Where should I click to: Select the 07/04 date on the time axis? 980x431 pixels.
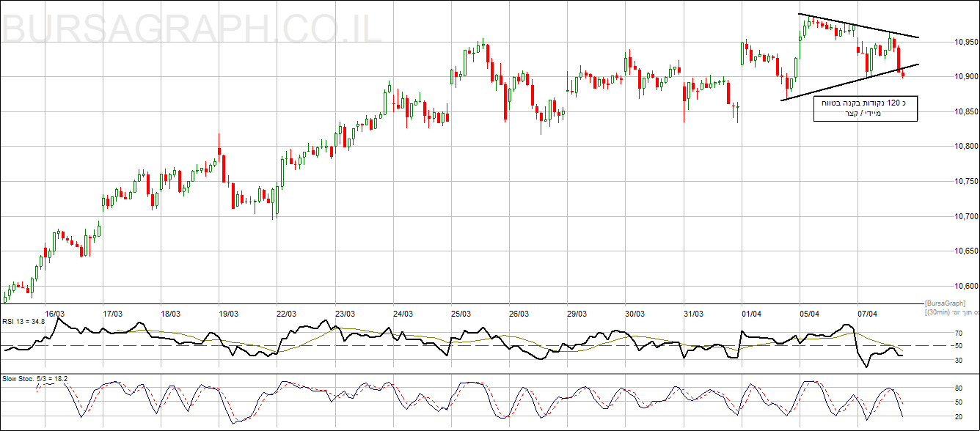[868, 314]
